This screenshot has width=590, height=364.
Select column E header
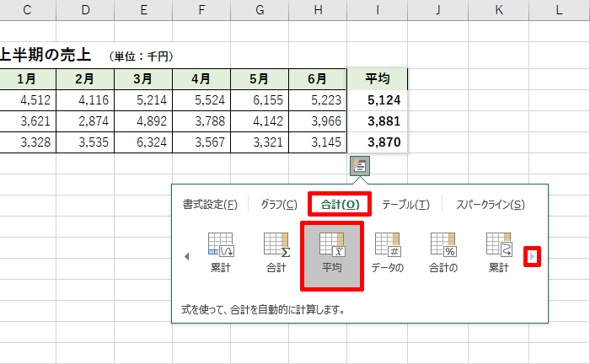click(143, 10)
